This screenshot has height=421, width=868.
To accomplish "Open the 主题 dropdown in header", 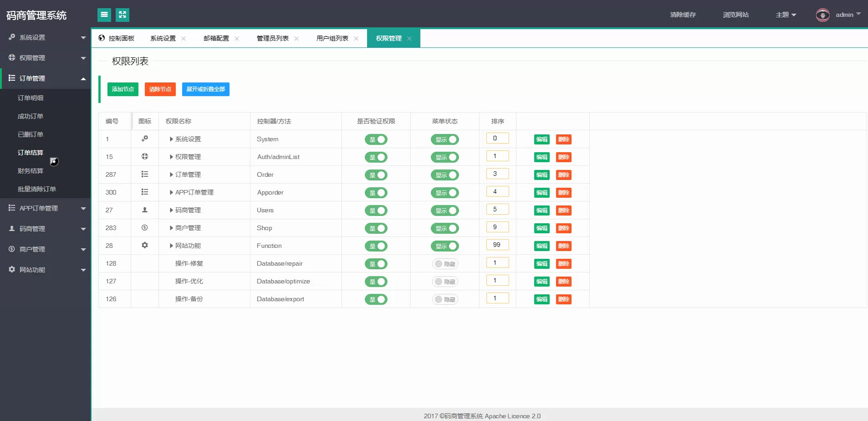I will pos(786,15).
